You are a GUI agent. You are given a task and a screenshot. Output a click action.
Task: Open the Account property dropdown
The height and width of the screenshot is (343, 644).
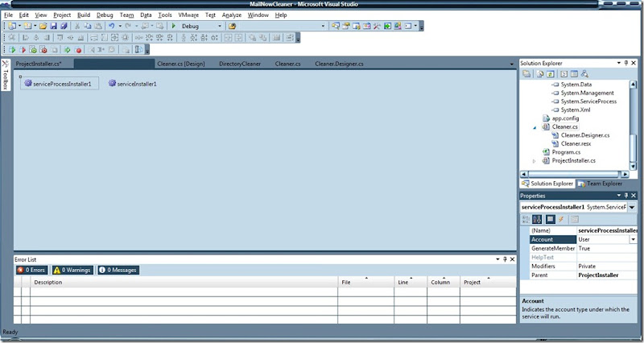pyautogui.click(x=634, y=239)
